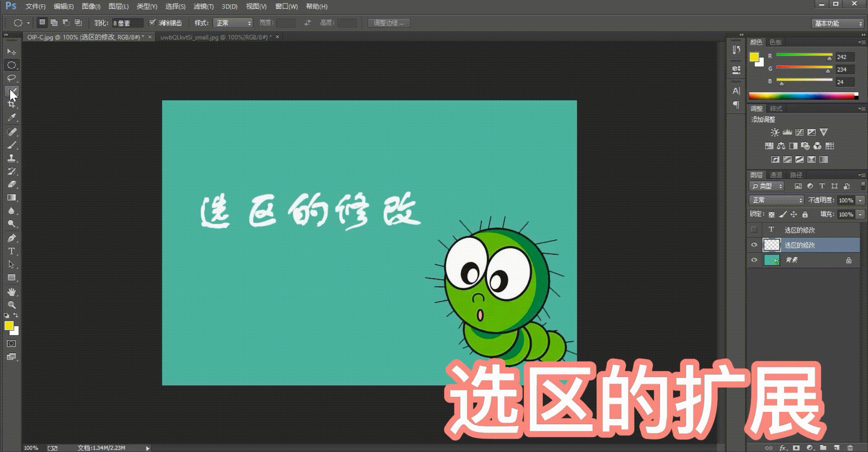Click the 基本功能 workspace button
868x452 pixels.
(x=837, y=23)
